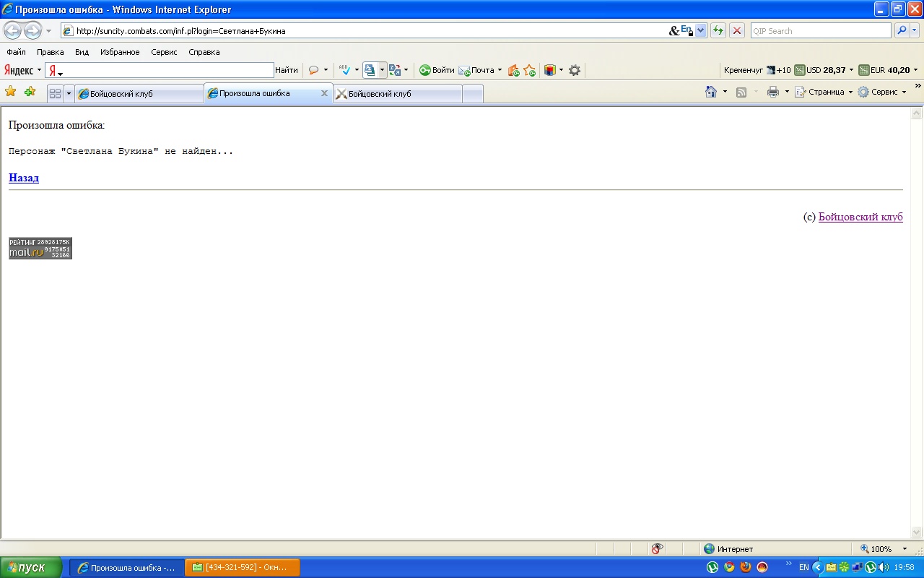Click the Refresh page icon
The width and height of the screenshot is (924, 578).
[718, 30]
